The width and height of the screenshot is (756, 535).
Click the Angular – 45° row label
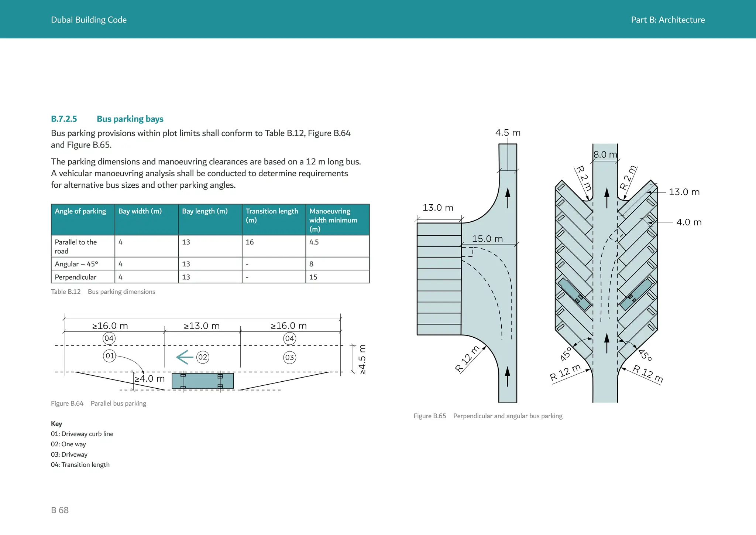tap(76, 264)
